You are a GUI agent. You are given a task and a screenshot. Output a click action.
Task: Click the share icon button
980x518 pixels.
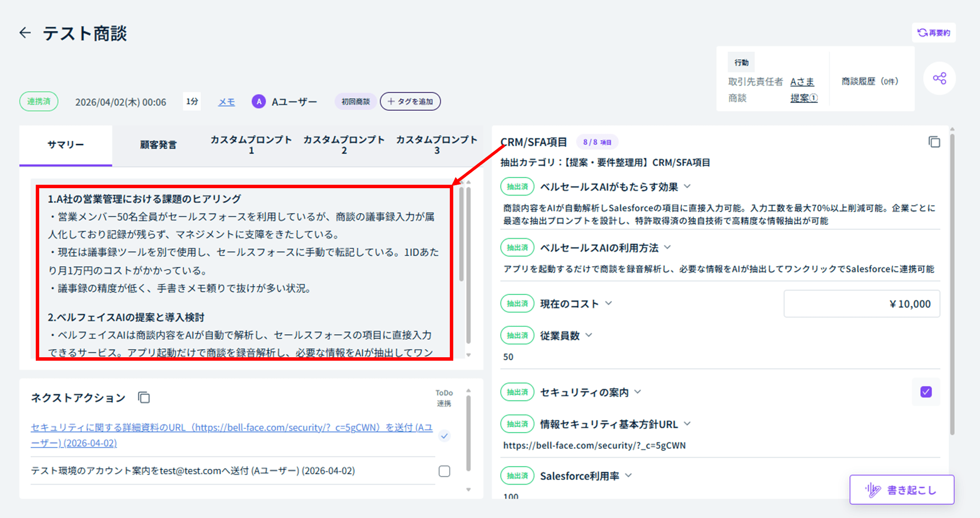939,78
